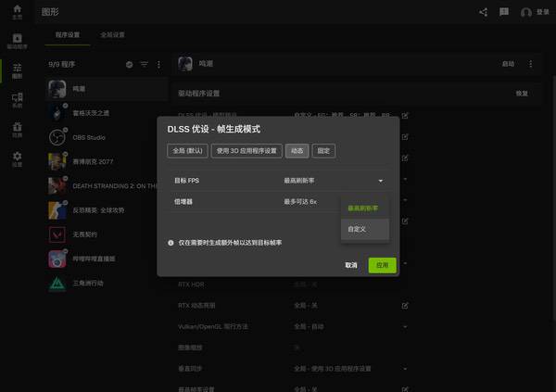Select 反恐精英: 全球攻势 in the list
The width and height of the screenshot is (556, 392).
tap(107, 210)
